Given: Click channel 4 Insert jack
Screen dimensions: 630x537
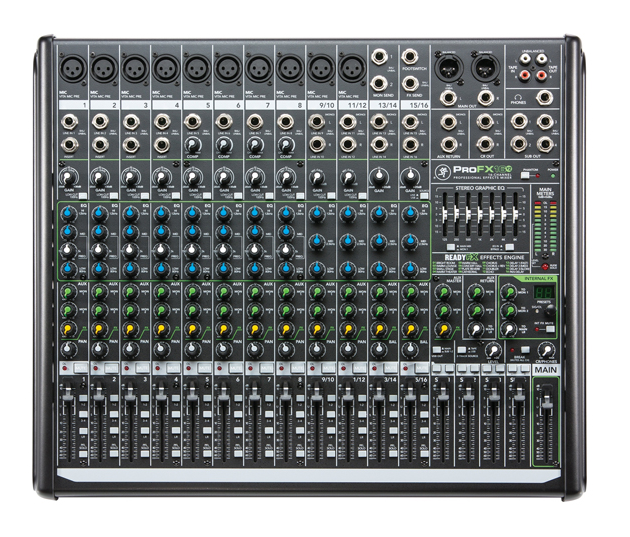Looking at the screenshot, I should pos(162,145).
